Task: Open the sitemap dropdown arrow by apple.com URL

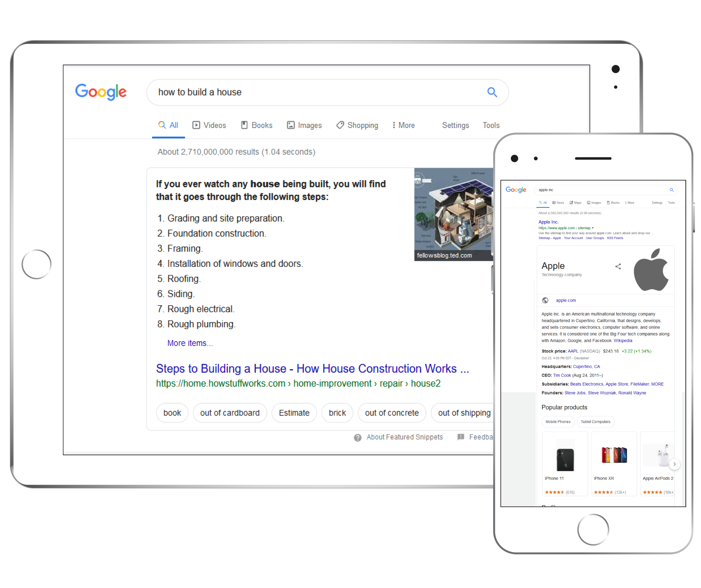Action: [593, 228]
